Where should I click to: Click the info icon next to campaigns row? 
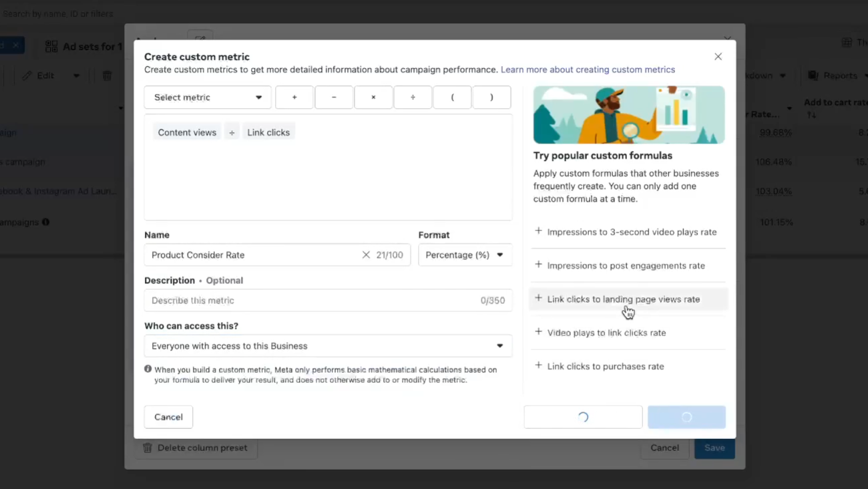tap(45, 222)
